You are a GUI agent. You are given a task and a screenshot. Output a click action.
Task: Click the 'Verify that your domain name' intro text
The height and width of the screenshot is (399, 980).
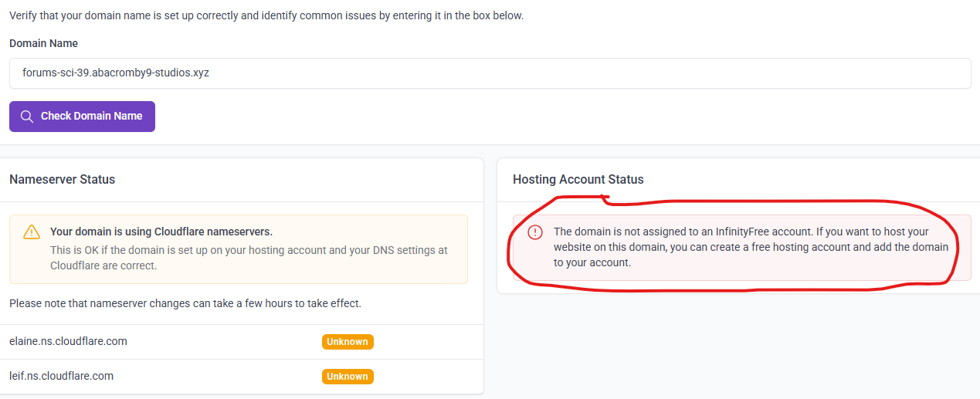click(266, 15)
